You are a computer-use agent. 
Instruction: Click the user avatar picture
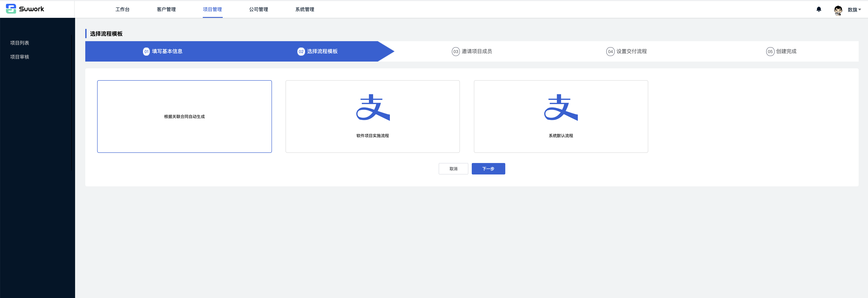pyautogui.click(x=838, y=10)
